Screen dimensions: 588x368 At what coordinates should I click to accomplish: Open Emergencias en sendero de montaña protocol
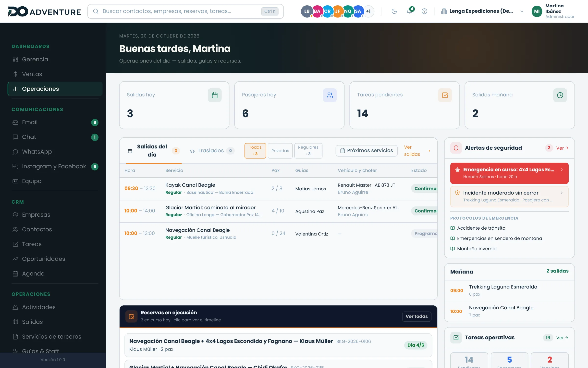496,238
